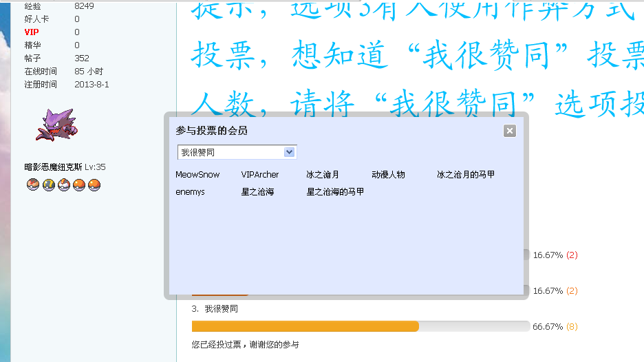644x362 pixels.
Task: Open the 我很赞同 option dropdown
Action: tap(237, 153)
